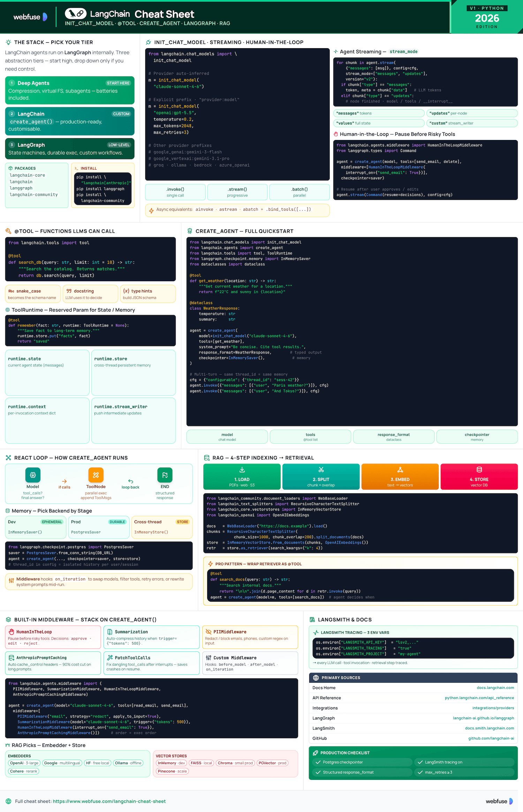The image size is (523, 812).
Task: Click the orange ToolNode icon
Action: (96, 475)
